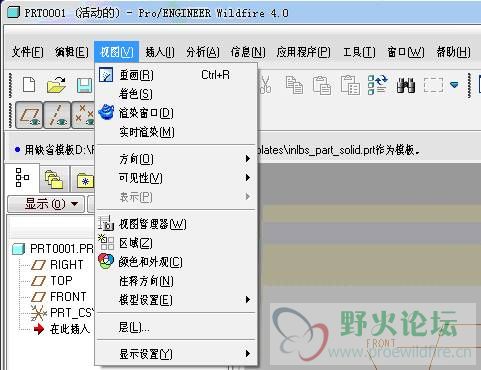This screenshot has height=370, width=481.
Task: Toggle datum point display button
Action: tap(83, 115)
